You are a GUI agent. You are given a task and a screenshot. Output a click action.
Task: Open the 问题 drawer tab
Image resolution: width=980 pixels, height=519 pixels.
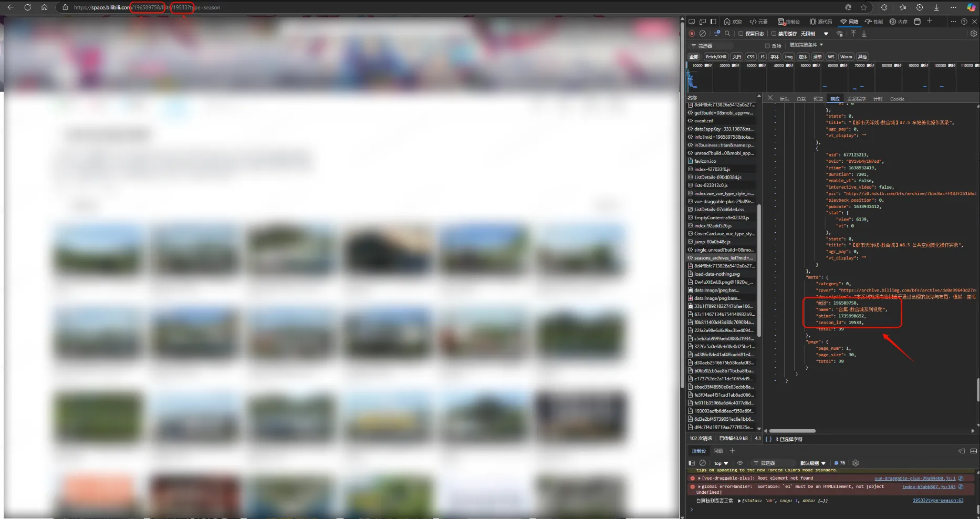pyautogui.click(x=718, y=451)
